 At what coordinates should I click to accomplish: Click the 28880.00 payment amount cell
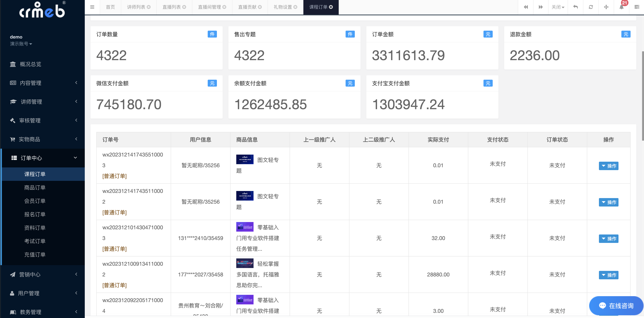point(438,275)
